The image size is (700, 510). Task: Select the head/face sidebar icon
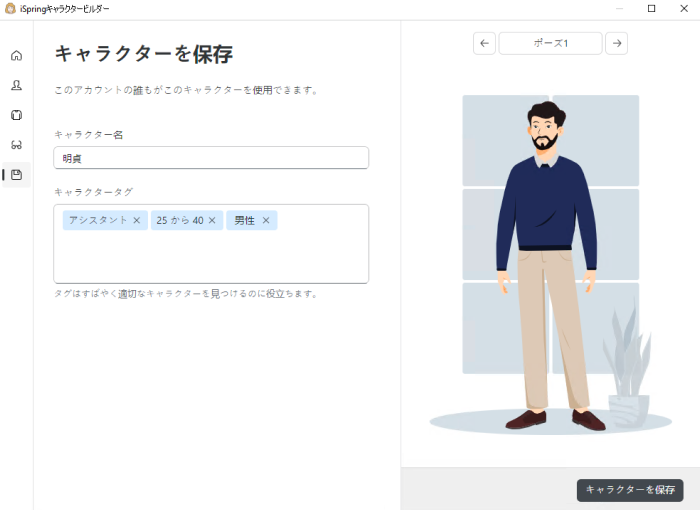click(x=17, y=85)
